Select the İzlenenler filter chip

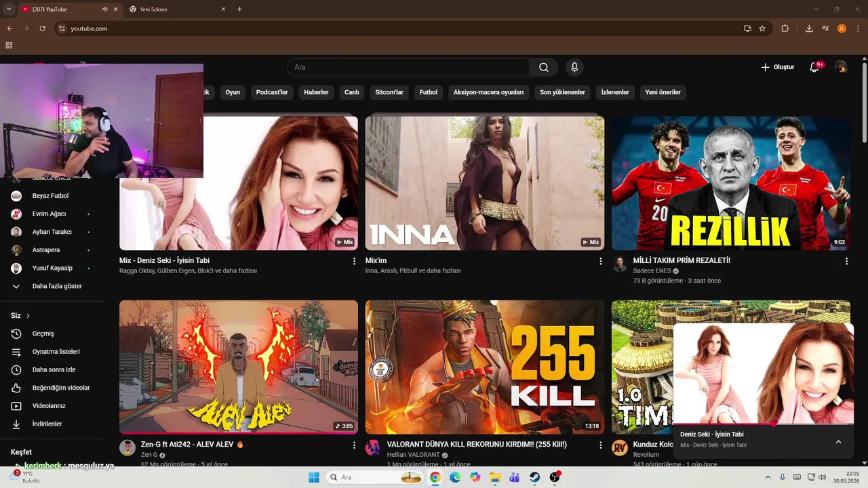(615, 92)
